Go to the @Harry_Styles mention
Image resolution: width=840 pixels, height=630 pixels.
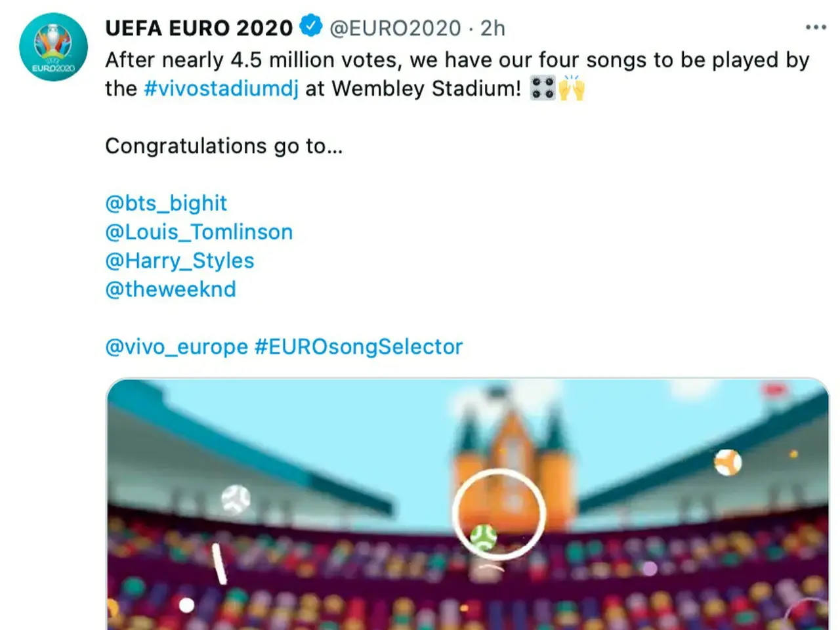click(x=179, y=261)
